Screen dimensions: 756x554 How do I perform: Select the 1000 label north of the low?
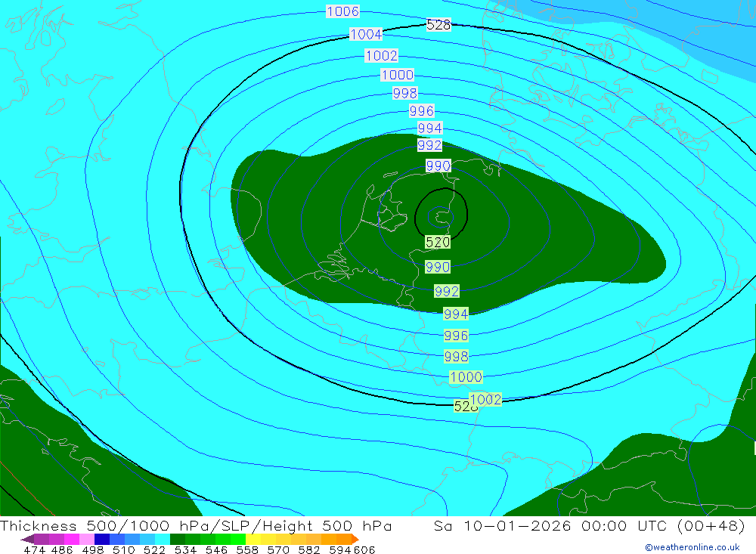pos(398,75)
